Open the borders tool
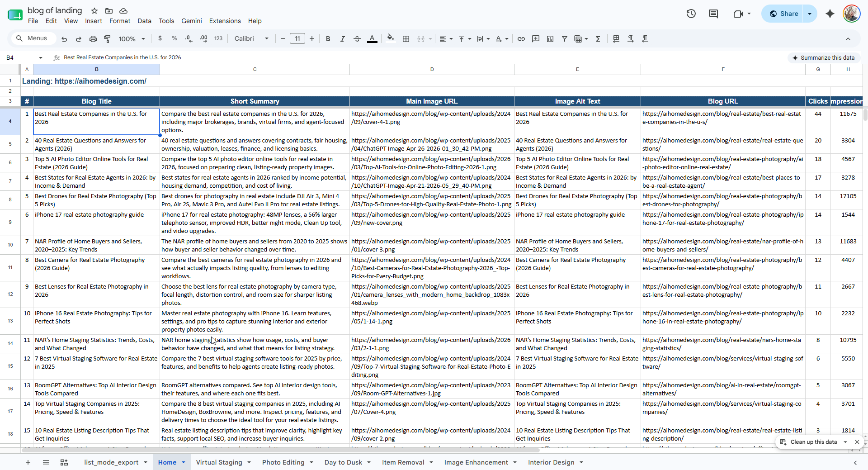Image resolution: width=868 pixels, height=470 pixels. (406, 39)
